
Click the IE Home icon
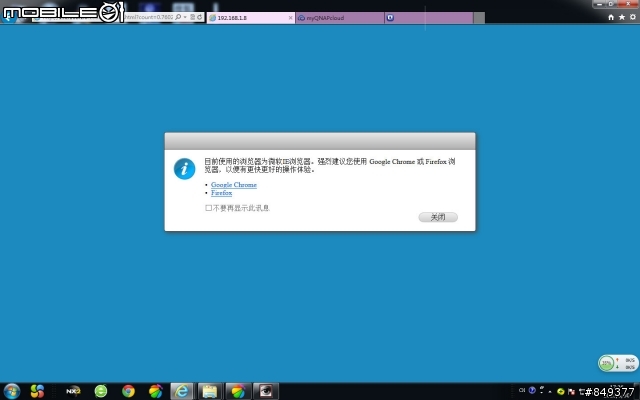click(x=611, y=17)
